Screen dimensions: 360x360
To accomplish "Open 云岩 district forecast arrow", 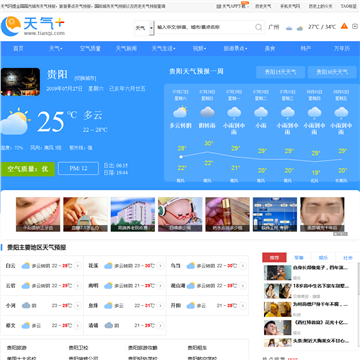I will pyautogui.click(x=78, y=286).
